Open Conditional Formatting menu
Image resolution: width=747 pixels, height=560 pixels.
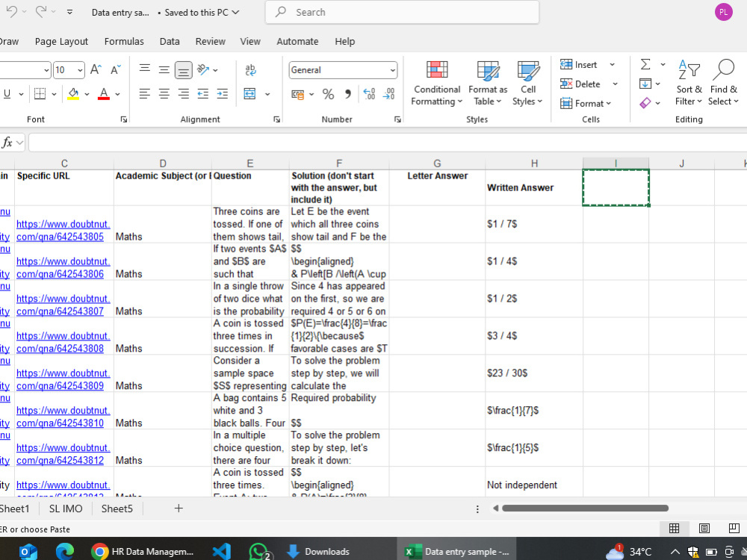click(437, 84)
